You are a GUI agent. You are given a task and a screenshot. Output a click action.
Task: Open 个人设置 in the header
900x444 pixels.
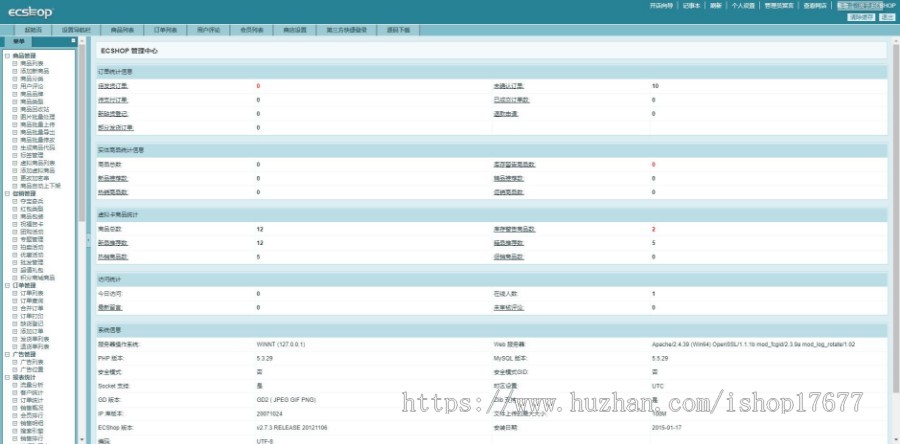743,6
